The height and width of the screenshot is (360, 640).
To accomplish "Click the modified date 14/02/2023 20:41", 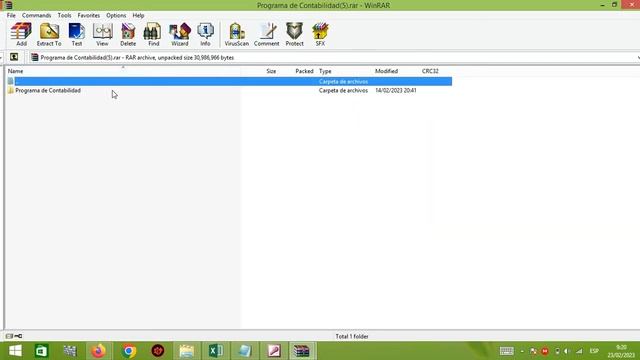I will [x=396, y=91].
